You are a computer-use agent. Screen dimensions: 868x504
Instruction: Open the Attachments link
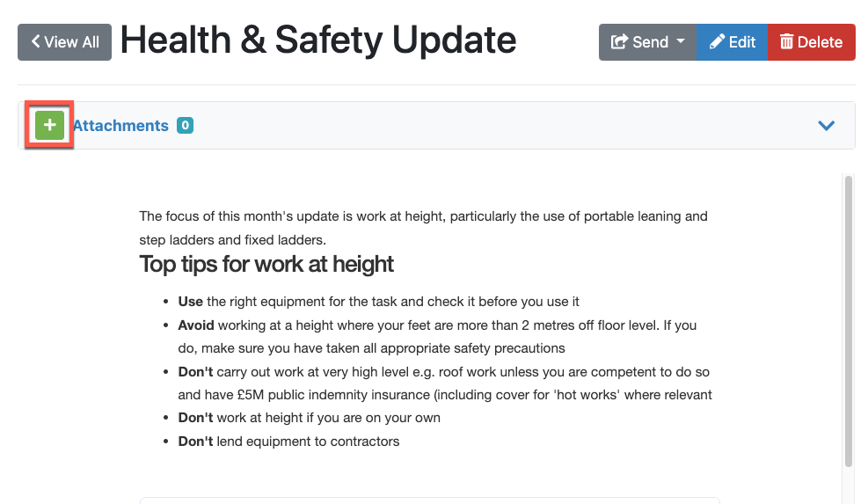pyautogui.click(x=120, y=126)
